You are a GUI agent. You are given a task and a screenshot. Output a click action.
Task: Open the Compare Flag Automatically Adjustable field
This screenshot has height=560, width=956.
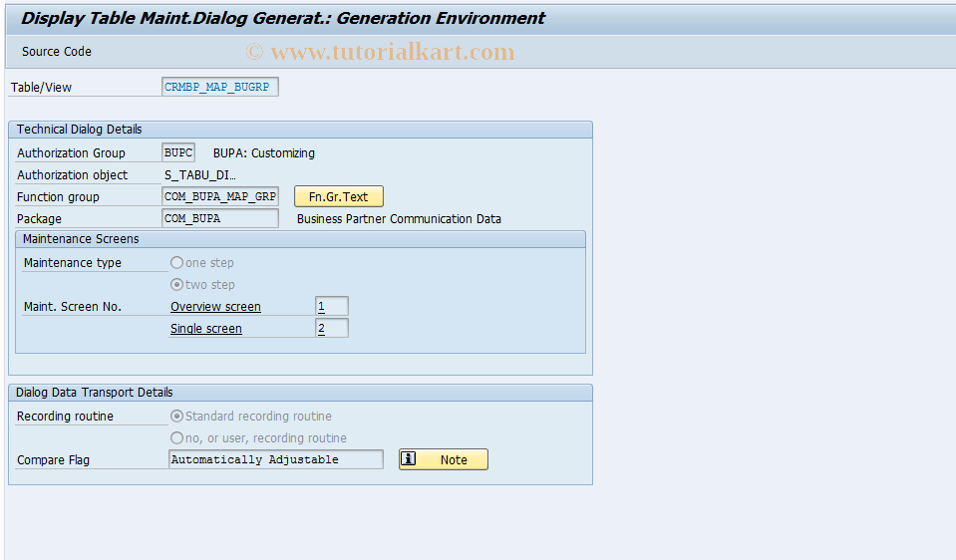pyautogui.click(x=275, y=459)
